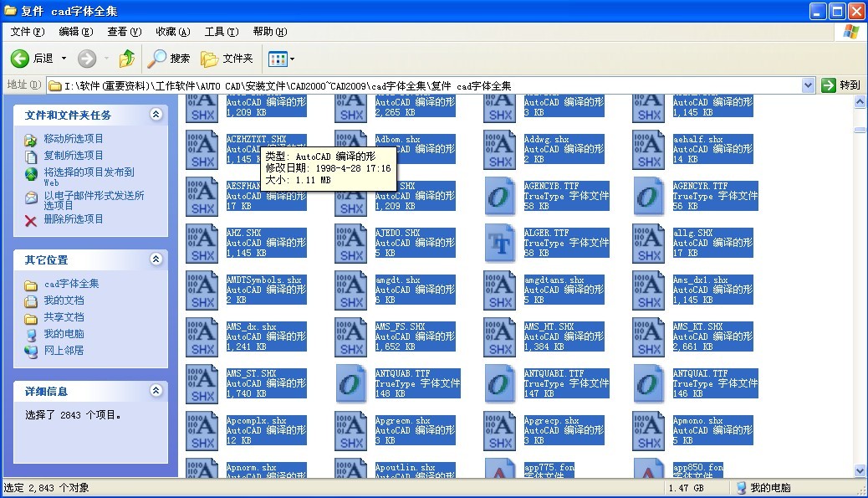Collapse the 详细信息 panel
This screenshot has width=868, height=498.
click(156, 391)
